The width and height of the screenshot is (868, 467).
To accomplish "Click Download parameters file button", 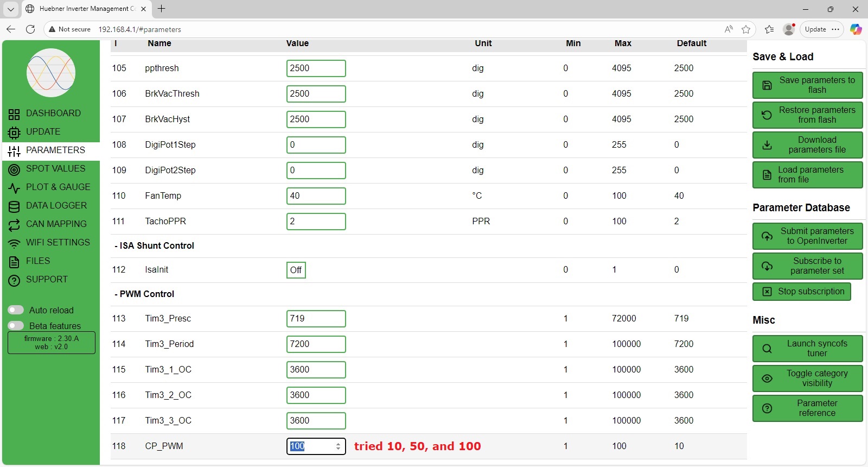I will (x=807, y=145).
